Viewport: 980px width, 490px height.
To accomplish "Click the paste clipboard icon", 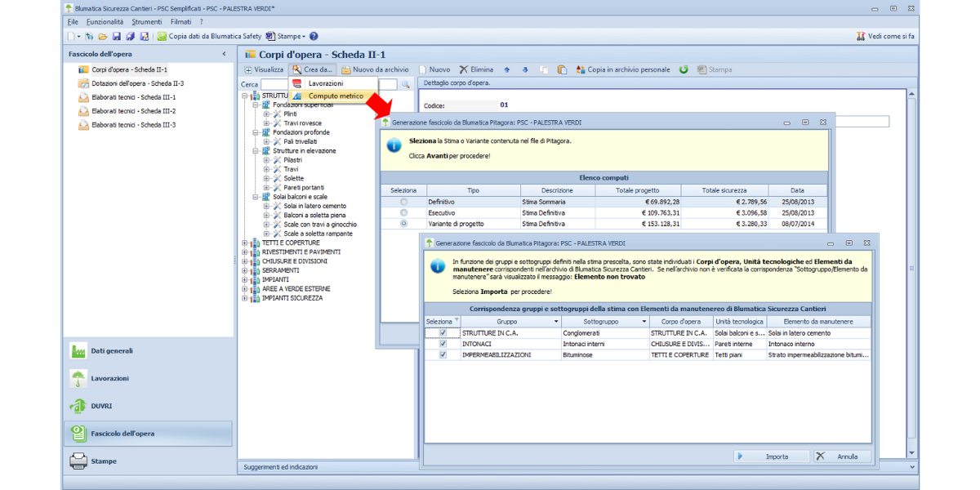I will (562, 70).
